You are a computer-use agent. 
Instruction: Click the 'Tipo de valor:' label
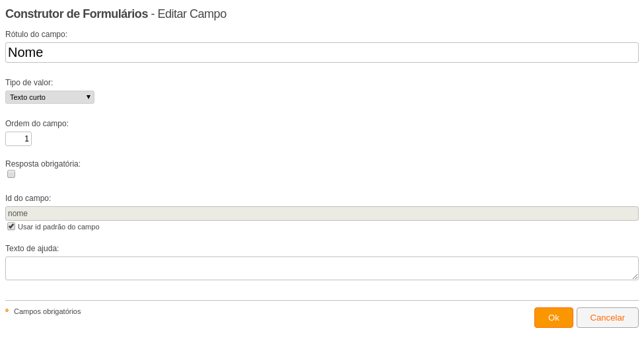[29, 83]
